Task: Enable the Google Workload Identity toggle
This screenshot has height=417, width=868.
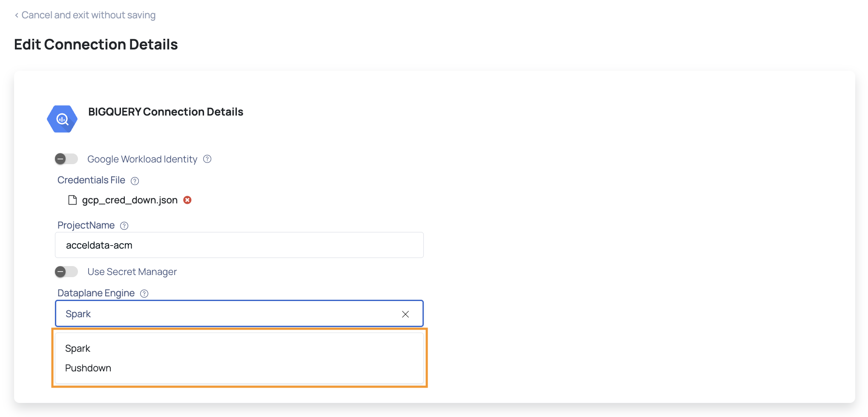Action: pyautogui.click(x=66, y=159)
